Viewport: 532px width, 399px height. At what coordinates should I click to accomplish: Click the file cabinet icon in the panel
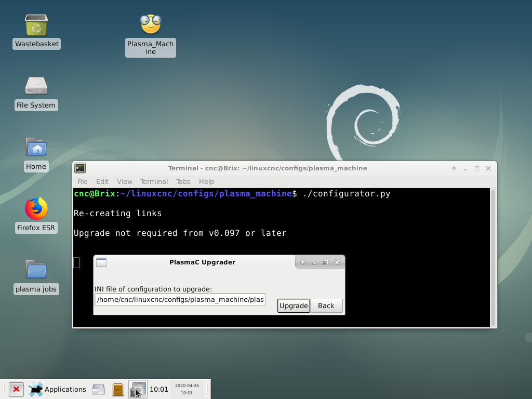click(x=118, y=389)
